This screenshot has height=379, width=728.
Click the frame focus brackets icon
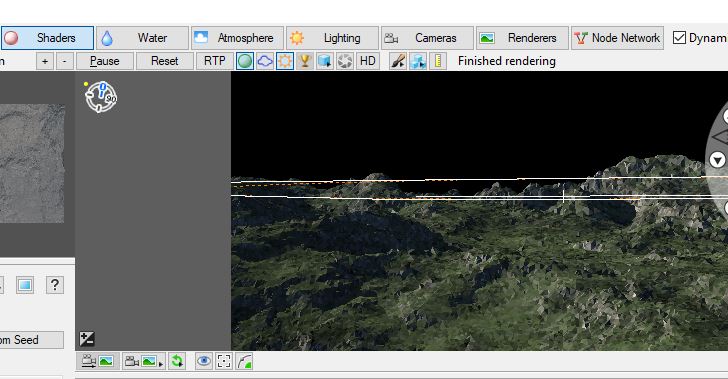click(x=224, y=361)
